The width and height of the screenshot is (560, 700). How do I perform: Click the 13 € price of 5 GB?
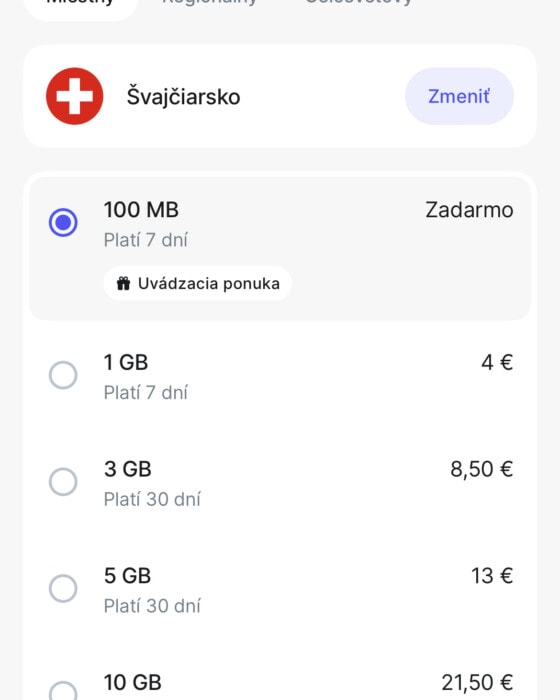[492, 575]
